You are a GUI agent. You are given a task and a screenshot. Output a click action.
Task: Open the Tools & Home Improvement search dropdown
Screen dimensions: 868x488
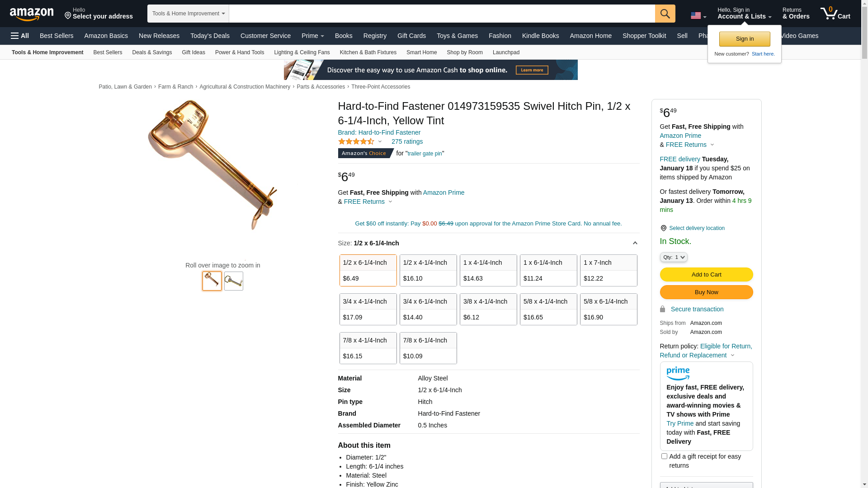point(188,14)
